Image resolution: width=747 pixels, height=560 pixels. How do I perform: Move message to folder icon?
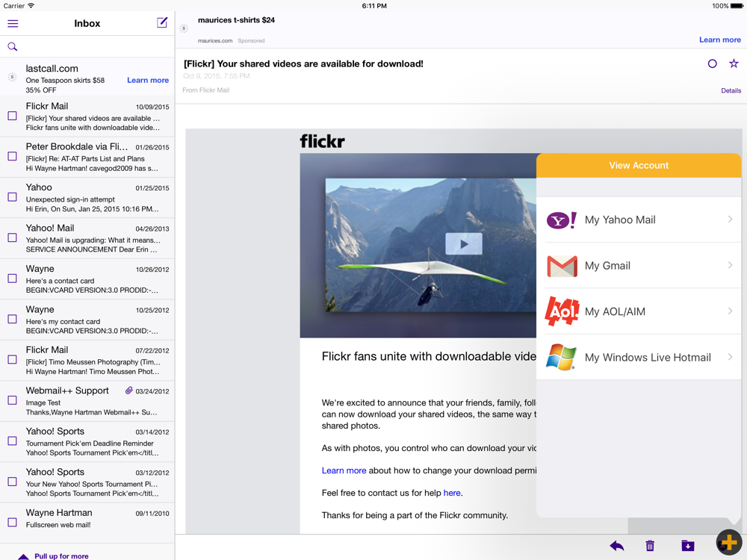point(688,546)
